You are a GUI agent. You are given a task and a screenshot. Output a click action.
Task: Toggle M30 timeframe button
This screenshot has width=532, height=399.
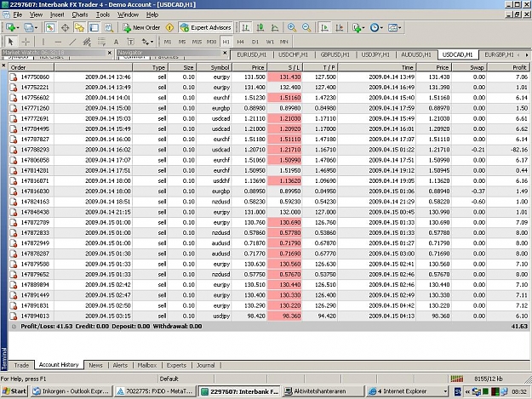click(x=211, y=42)
